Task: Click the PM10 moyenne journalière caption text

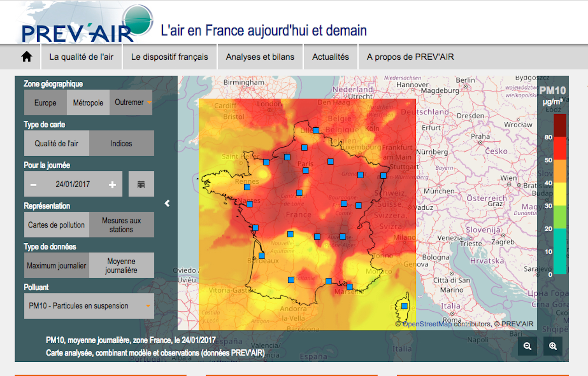Action: tap(131, 340)
